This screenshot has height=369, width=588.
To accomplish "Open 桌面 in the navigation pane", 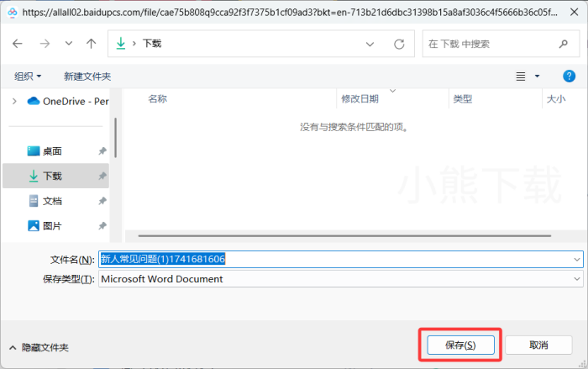I will coord(52,151).
